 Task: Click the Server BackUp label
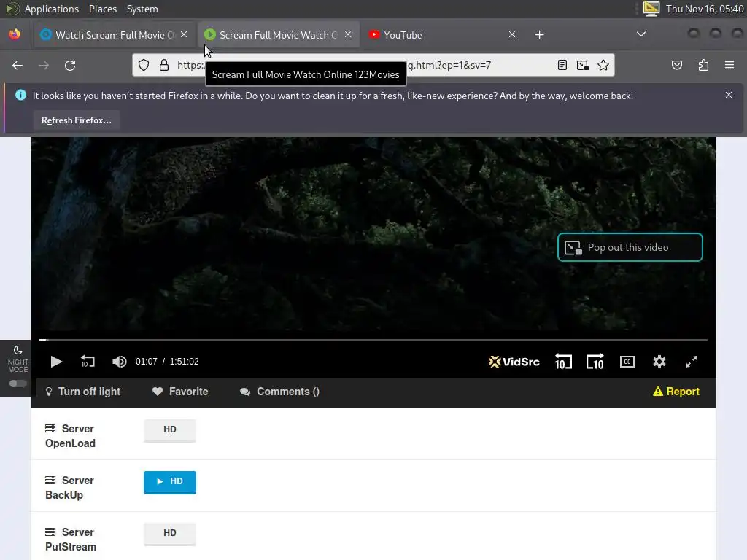pyautogui.click(x=69, y=488)
